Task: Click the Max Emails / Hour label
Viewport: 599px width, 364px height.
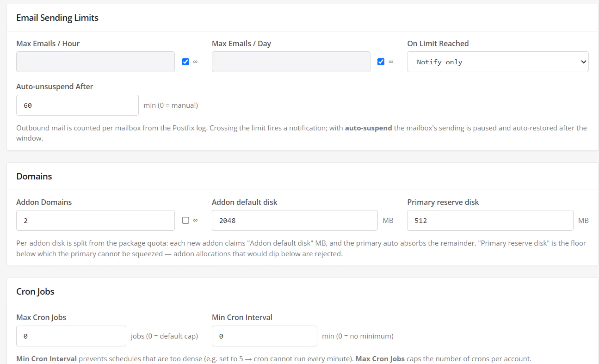Action: pyautogui.click(x=48, y=43)
